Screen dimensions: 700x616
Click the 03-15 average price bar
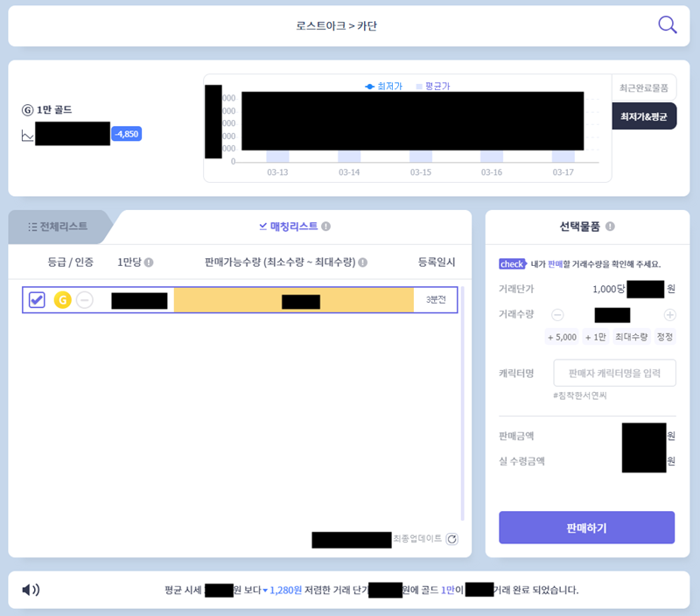pos(421,157)
